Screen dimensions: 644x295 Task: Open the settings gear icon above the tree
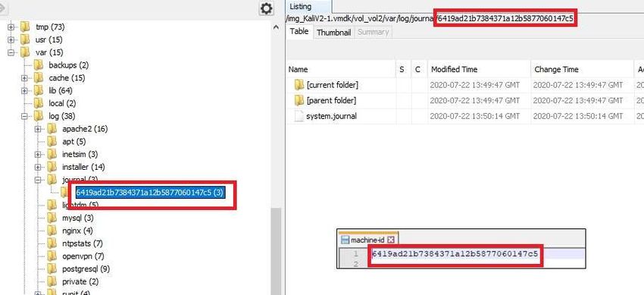[x=267, y=8]
